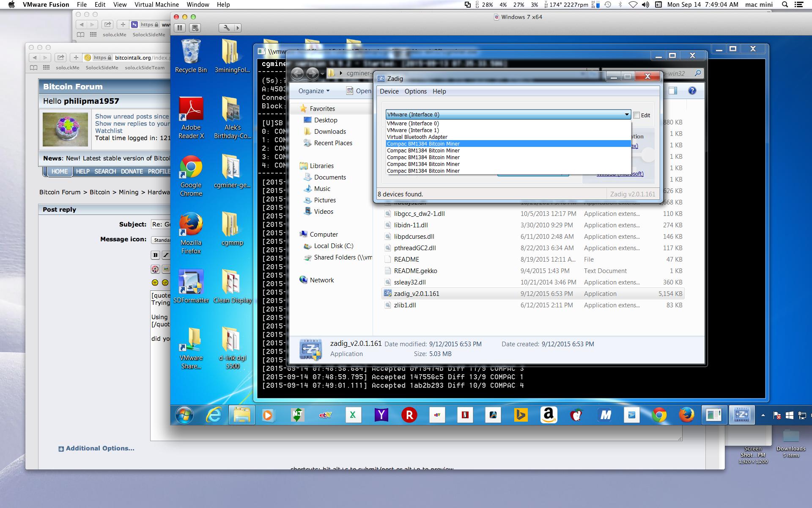Toggle the Edit checkbox in Zadig
Viewport: 812px width, 508px height.
[636, 115]
